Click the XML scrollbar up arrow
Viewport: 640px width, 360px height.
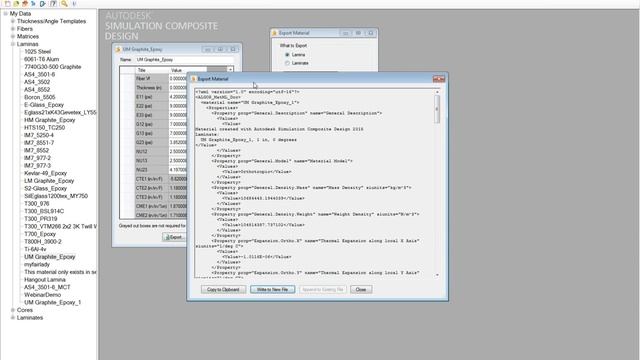pyautogui.click(x=437, y=92)
